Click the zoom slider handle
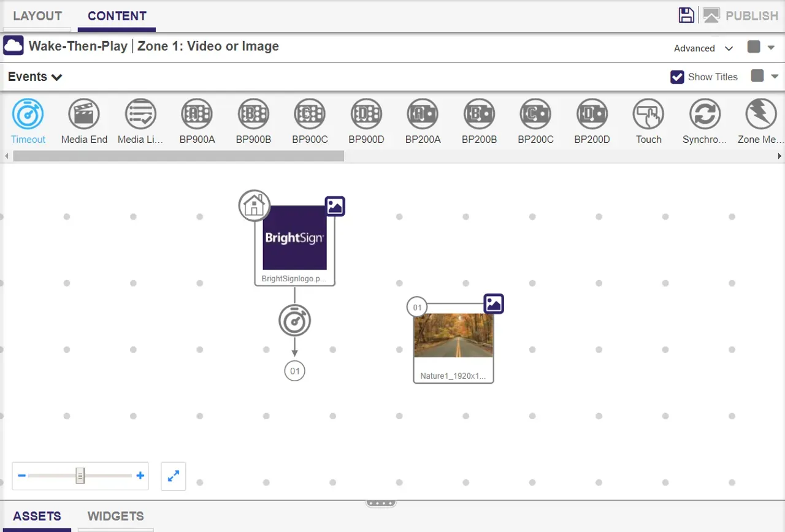This screenshot has height=532, width=785. tap(80, 476)
